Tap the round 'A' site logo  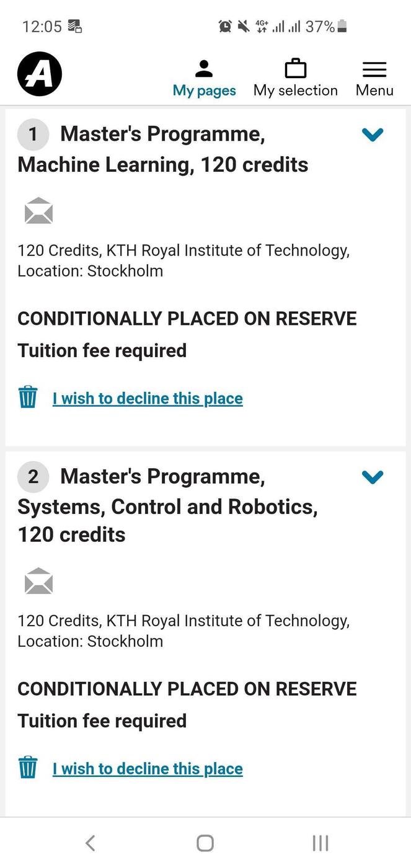tap(40, 74)
